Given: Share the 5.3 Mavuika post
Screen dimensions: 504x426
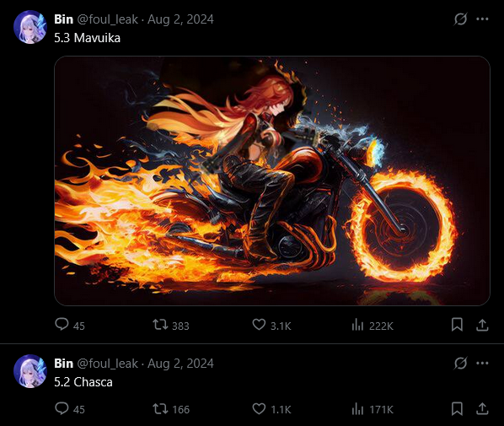Looking at the screenshot, I should tap(482, 325).
